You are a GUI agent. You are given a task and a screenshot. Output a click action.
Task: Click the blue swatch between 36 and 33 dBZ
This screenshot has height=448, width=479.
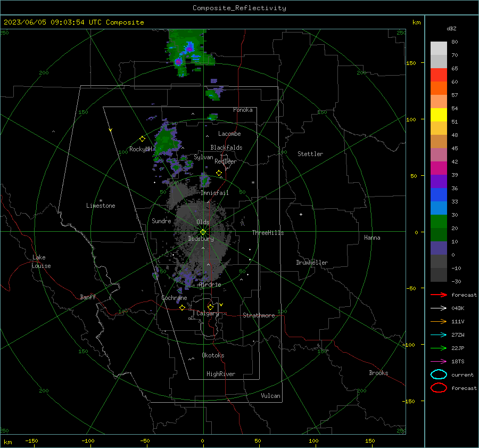439,195
